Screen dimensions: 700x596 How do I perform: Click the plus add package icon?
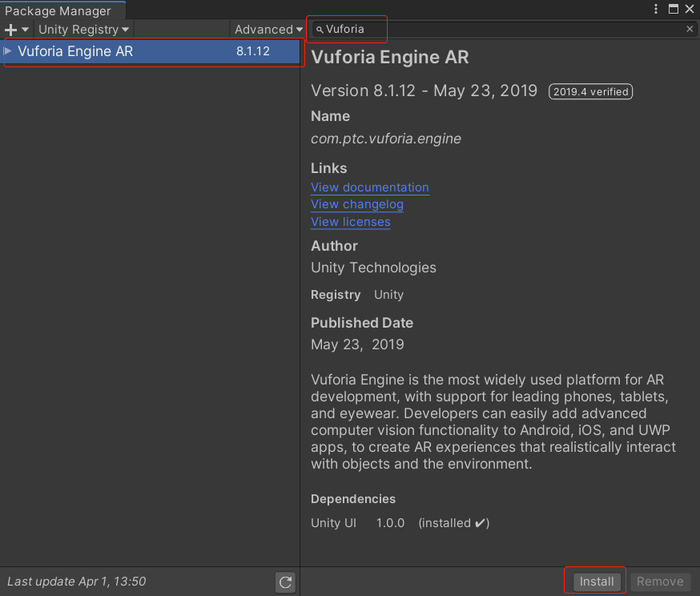point(11,30)
